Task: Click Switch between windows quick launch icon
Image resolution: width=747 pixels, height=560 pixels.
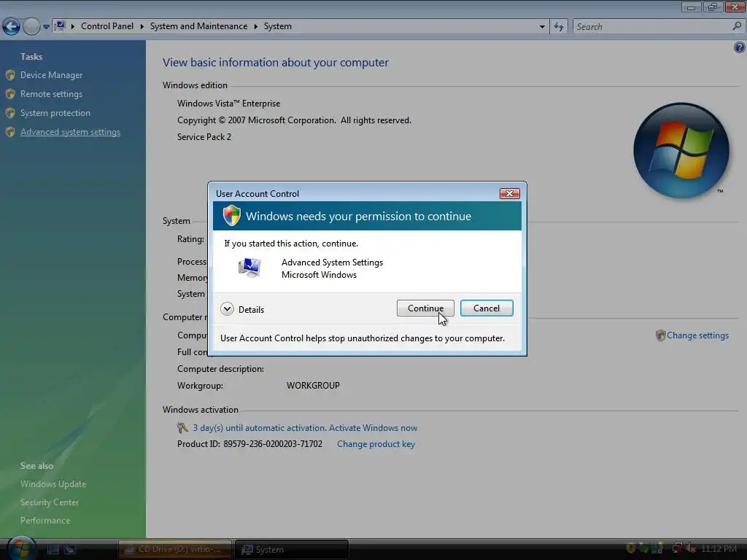Action: (x=70, y=550)
